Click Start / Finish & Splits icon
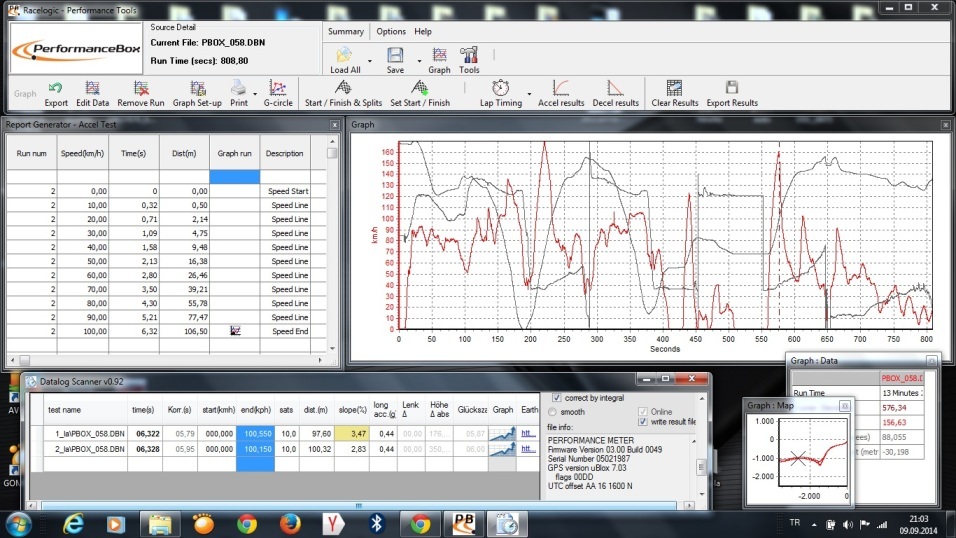 point(342,89)
